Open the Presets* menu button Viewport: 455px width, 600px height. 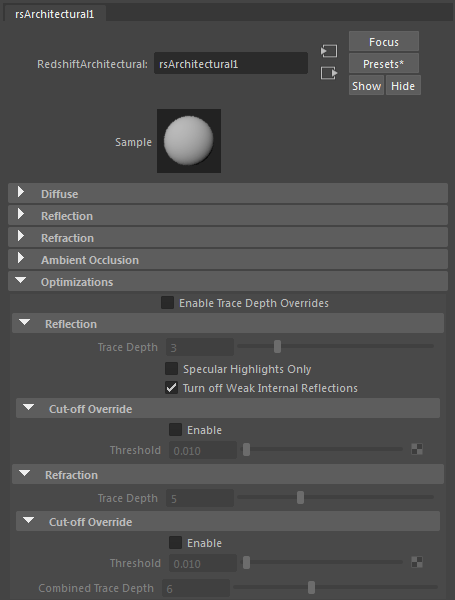[384, 64]
